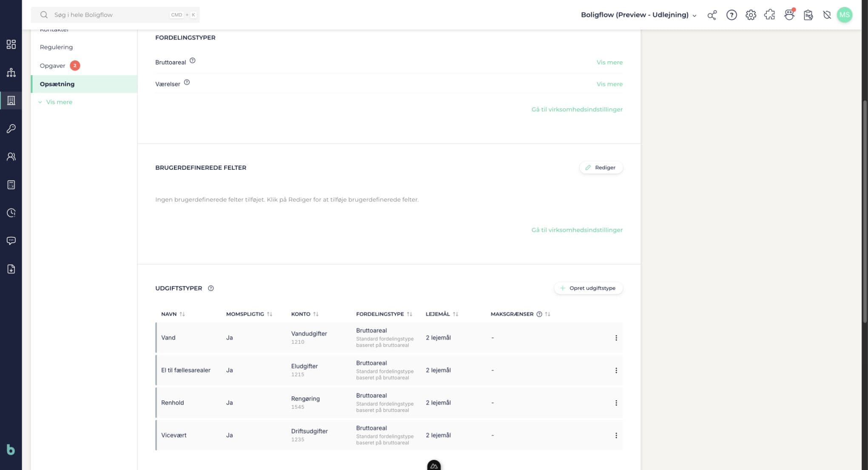Expand Vis mere in left navigation
868x470 pixels.
(55, 102)
